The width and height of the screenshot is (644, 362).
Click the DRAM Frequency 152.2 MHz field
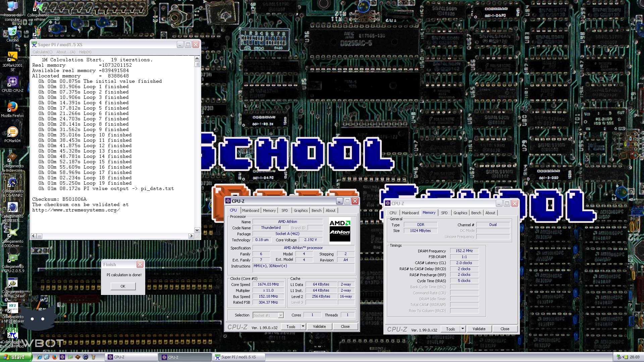pos(464,251)
